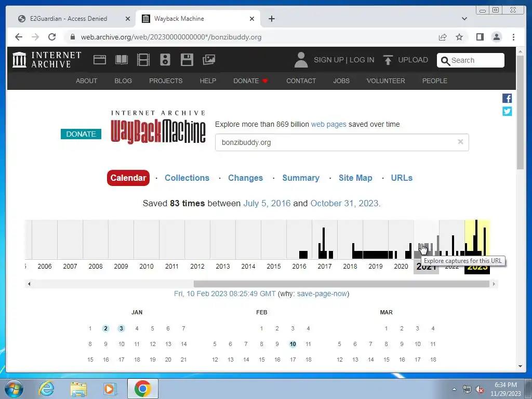The width and height of the screenshot is (532, 399).
Task: Open the Software floppy disk icon
Action: 187,60
